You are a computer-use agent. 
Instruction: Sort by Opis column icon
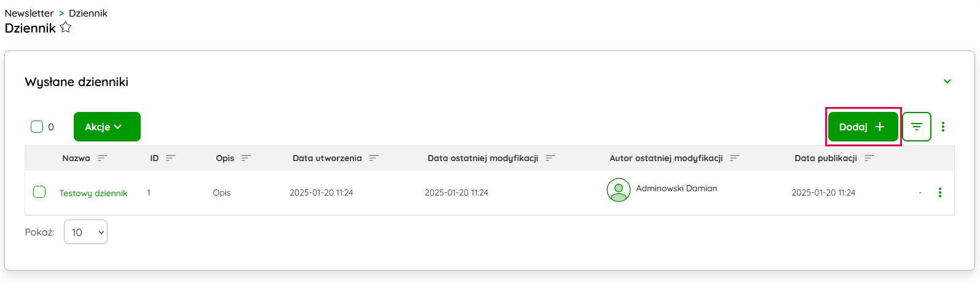tap(246, 158)
